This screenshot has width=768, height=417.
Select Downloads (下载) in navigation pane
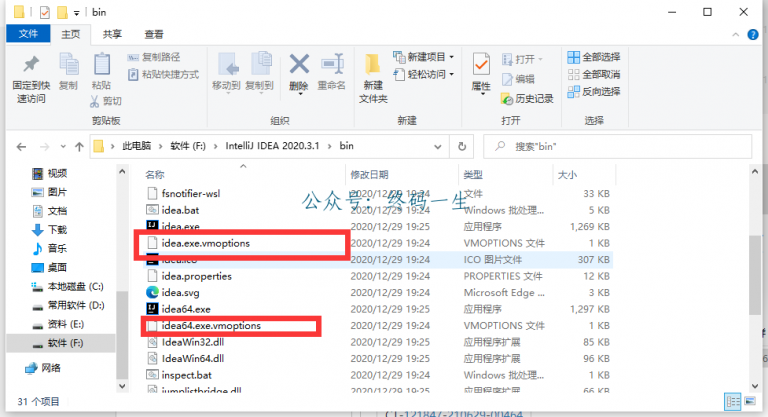click(x=49, y=230)
